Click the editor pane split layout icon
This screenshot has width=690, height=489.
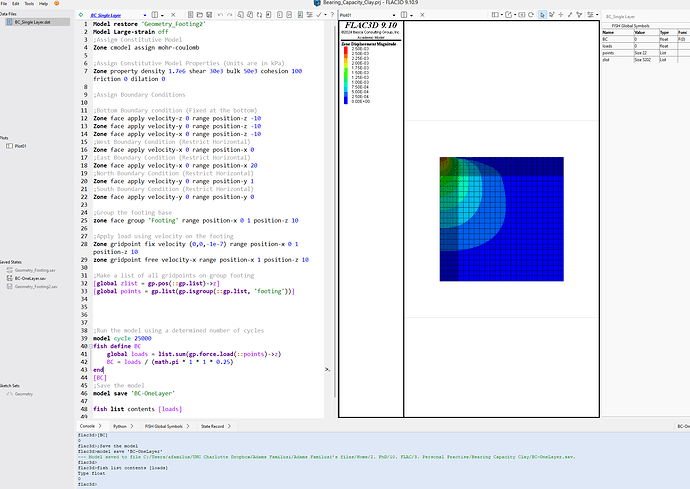click(155, 15)
